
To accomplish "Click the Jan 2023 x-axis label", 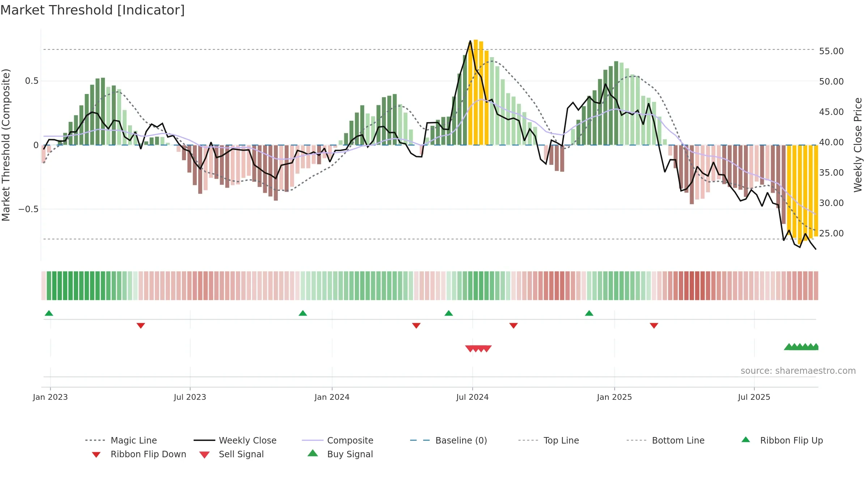I will coord(50,397).
